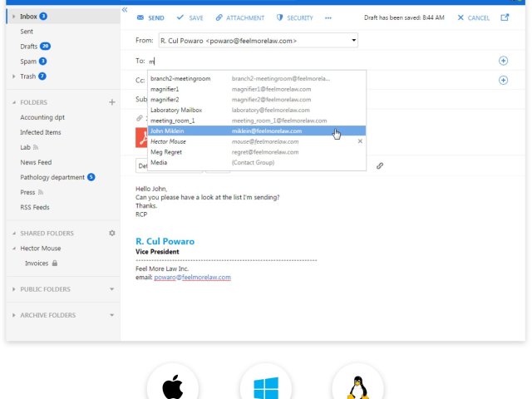Click the SEND button label
The width and height of the screenshot is (532, 399).
tap(156, 18)
